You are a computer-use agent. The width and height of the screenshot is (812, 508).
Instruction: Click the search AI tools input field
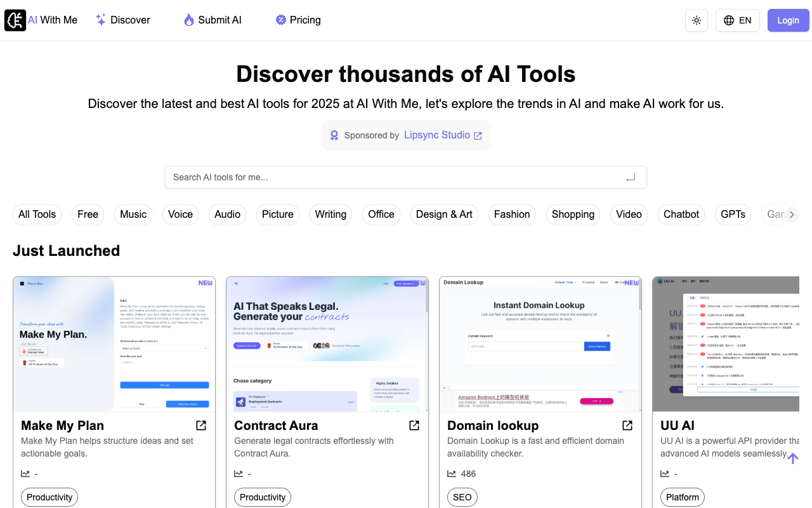[x=393, y=177]
